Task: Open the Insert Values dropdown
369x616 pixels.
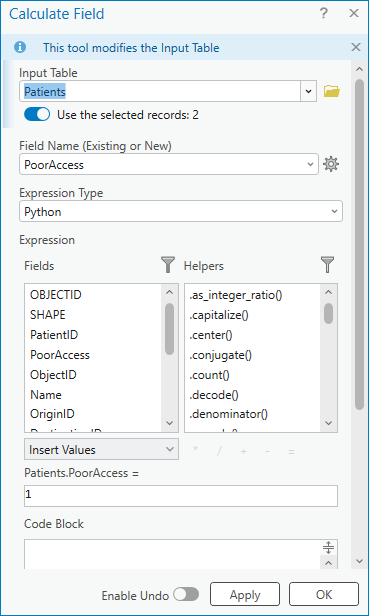Action: (101, 449)
